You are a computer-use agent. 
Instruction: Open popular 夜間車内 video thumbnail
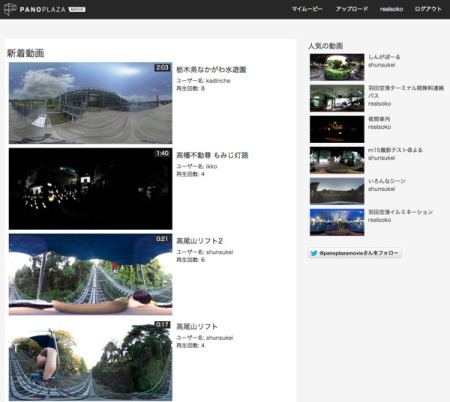click(x=337, y=129)
